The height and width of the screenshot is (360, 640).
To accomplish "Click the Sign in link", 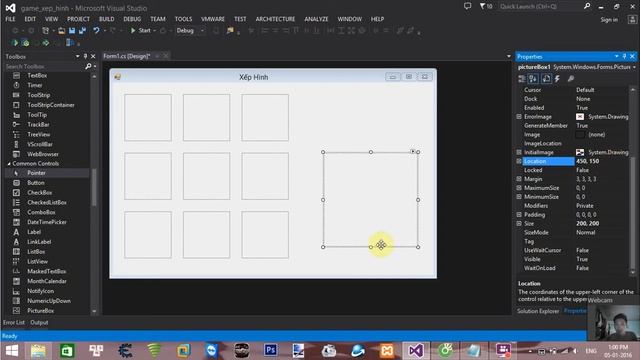I will 609,20.
